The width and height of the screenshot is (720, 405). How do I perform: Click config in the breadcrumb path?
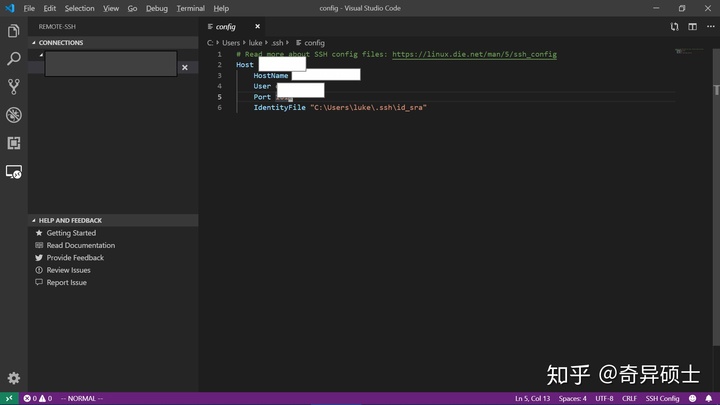point(315,43)
